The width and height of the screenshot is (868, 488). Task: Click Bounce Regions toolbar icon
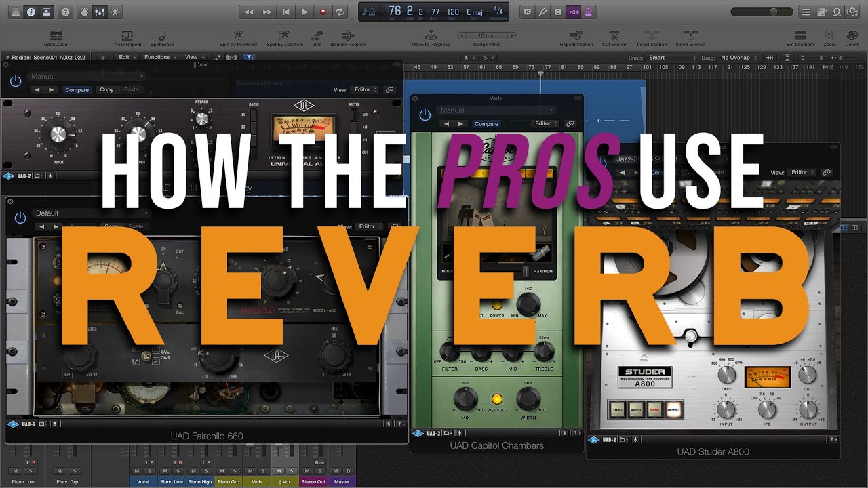click(x=348, y=35)
